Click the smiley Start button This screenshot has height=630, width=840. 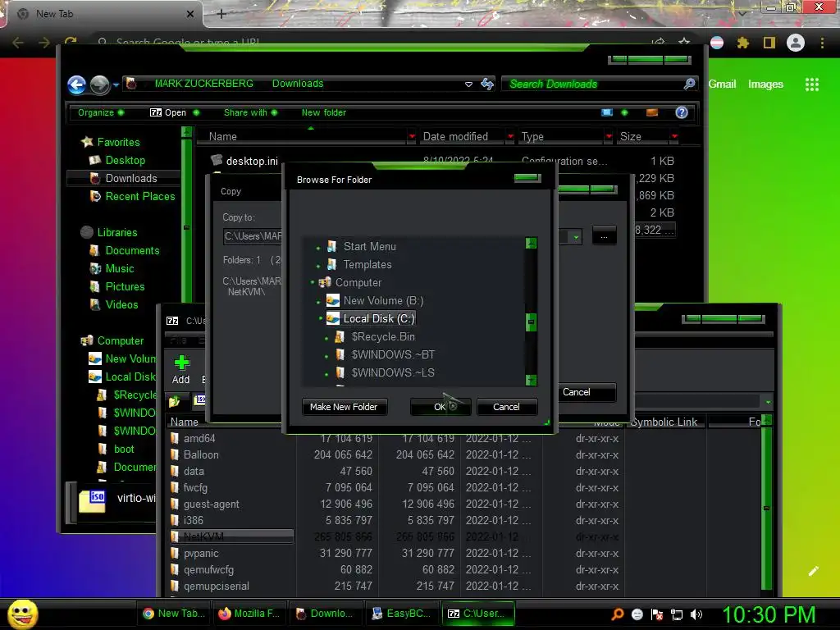click(22, 614)
